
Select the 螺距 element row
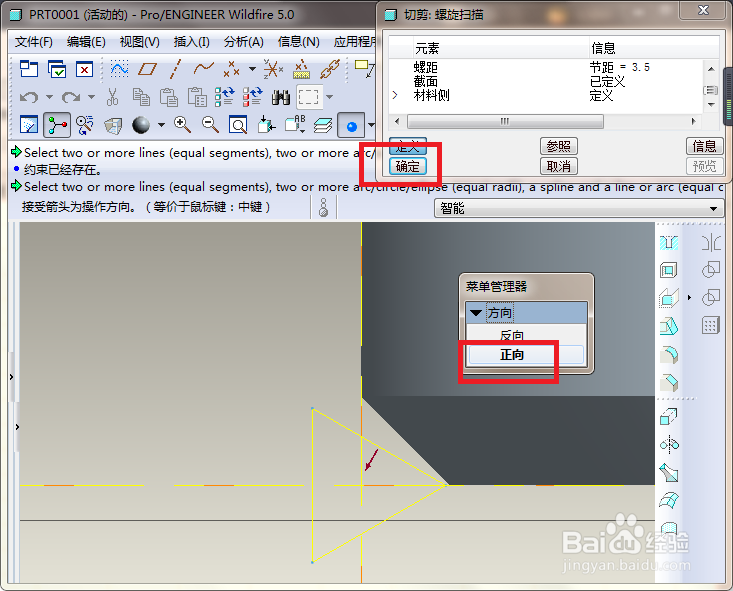pyautogui.click(x=545, y=67)
